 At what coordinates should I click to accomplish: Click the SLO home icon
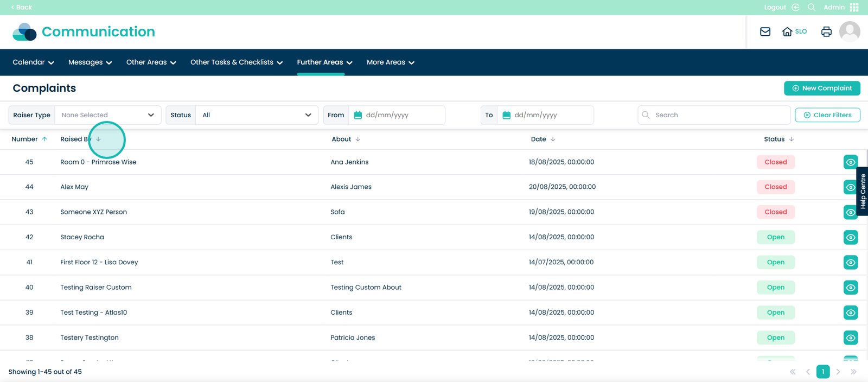(787, 31)
